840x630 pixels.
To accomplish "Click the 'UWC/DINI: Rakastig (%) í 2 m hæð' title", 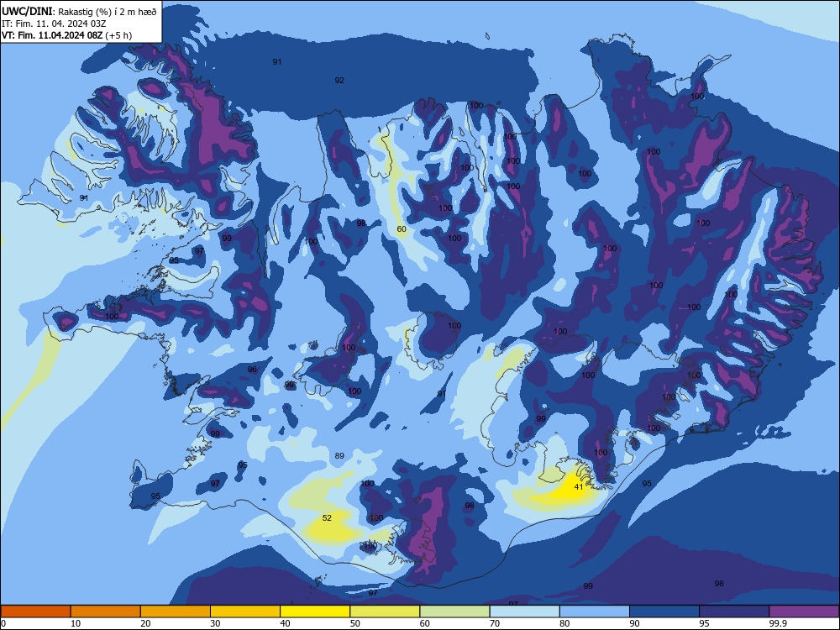I will pyautogui.click(x=79, y=12).
